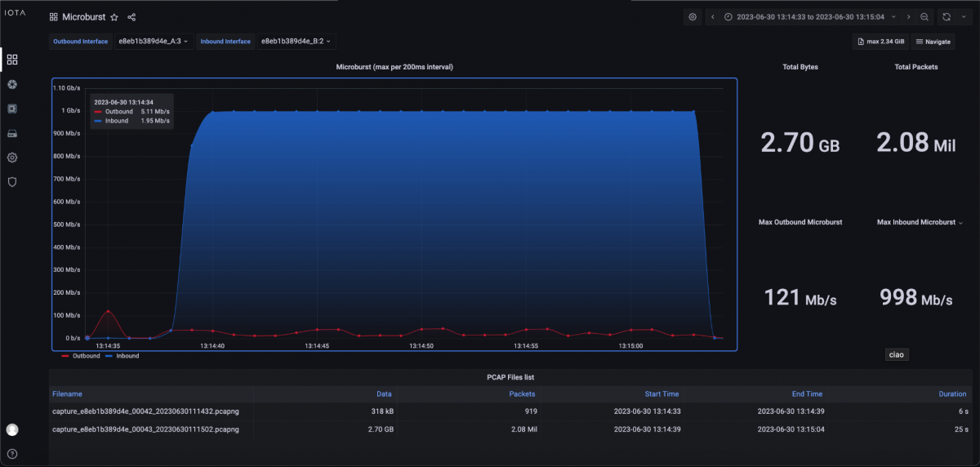
Task: Expand the Outbound Interface dropdown
Action: (154, 41)
